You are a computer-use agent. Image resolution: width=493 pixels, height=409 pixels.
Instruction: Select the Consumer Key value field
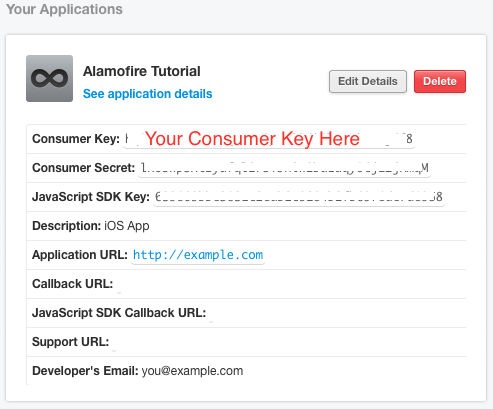269,139
